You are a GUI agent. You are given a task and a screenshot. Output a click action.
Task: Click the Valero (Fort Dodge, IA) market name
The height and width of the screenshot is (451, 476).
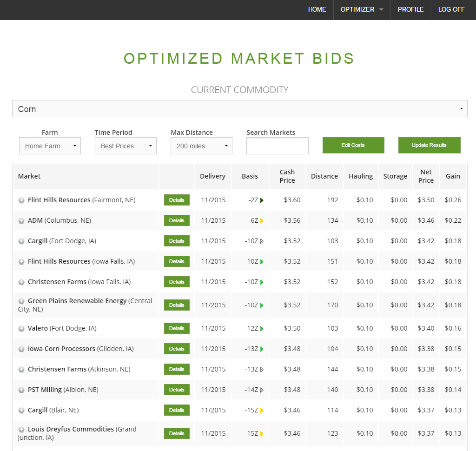62,328
